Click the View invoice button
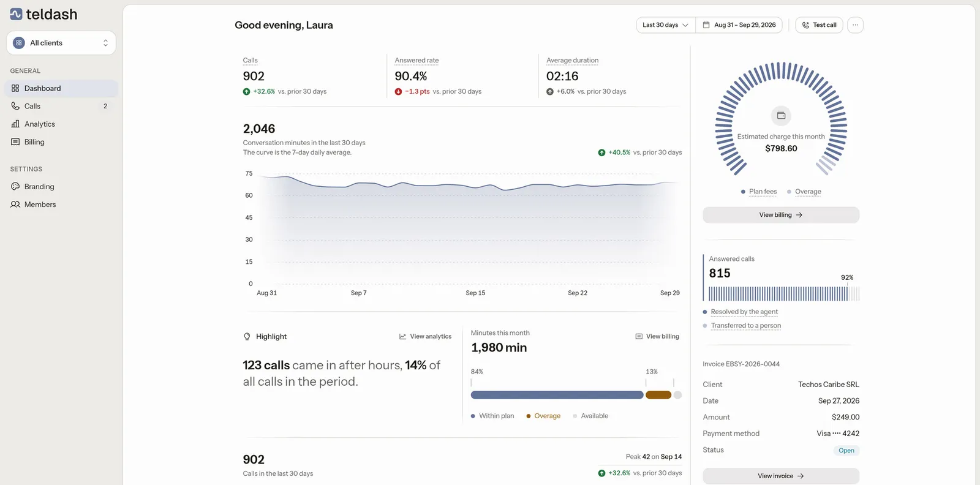 click(x=781, y=476)
